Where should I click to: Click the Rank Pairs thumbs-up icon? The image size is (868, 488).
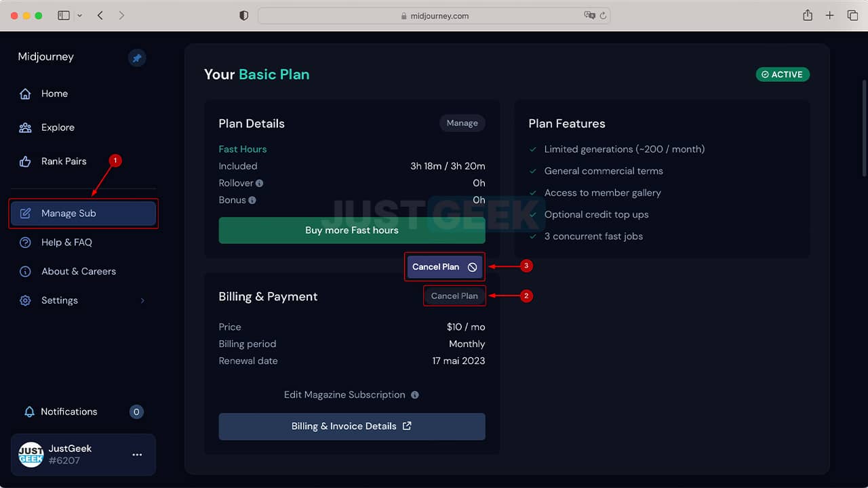(x=25, y=161)
